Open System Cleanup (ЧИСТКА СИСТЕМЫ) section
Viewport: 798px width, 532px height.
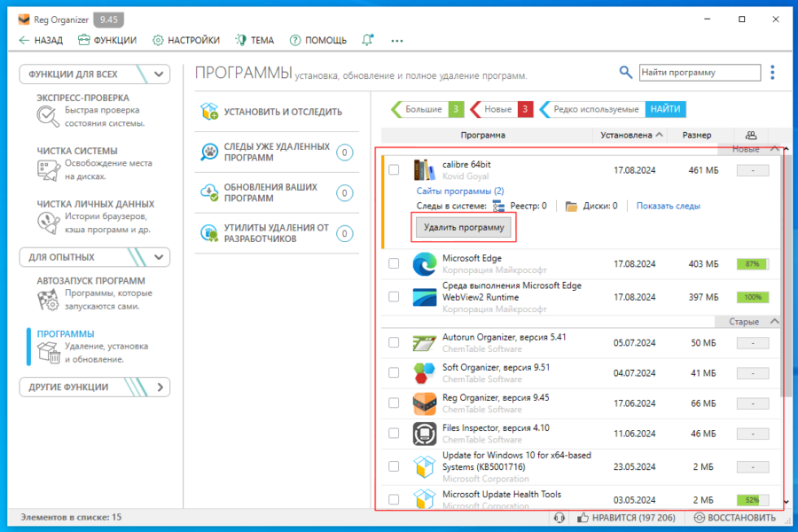coord(94,163)
